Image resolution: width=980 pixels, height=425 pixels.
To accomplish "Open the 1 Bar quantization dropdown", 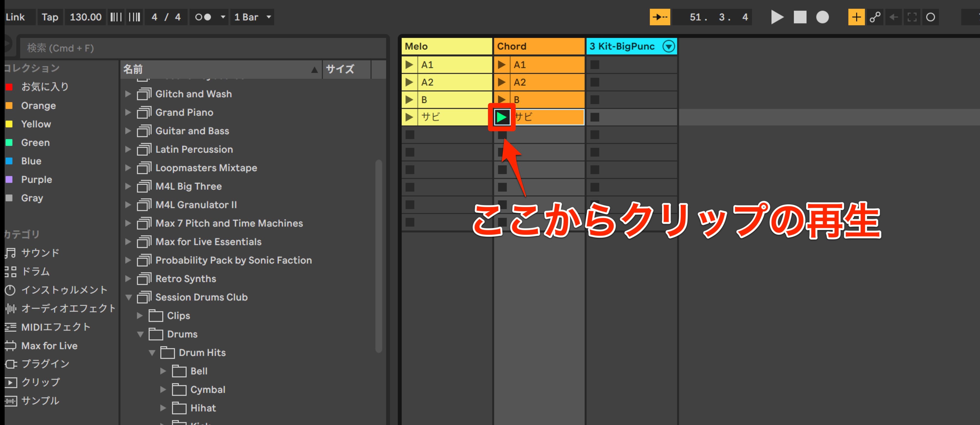I will [x=253, y=17].
